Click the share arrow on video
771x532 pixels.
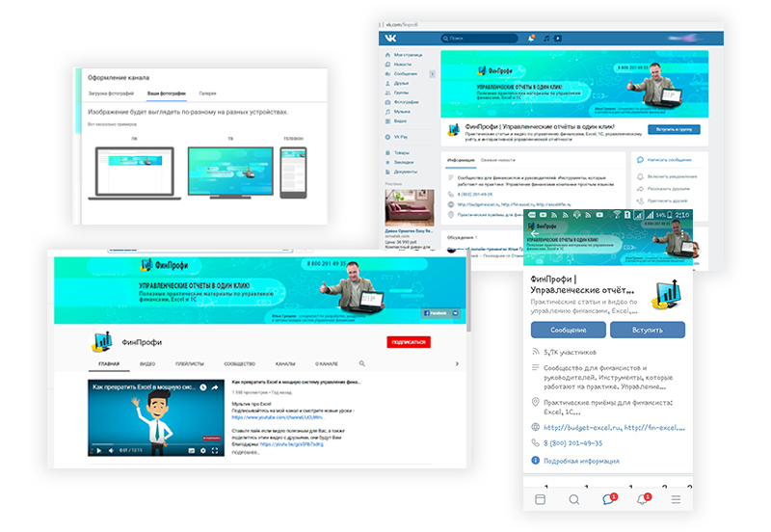click(x=215, y=387)
